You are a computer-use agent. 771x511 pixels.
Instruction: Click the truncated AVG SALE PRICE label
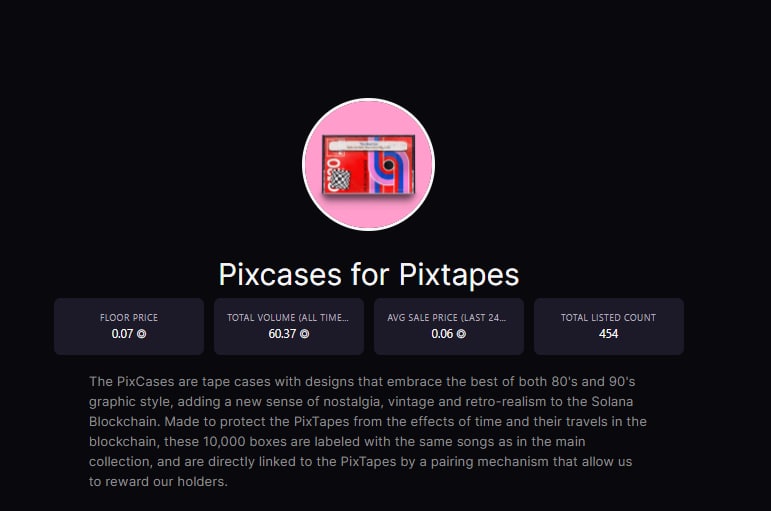tap(446, 318)
